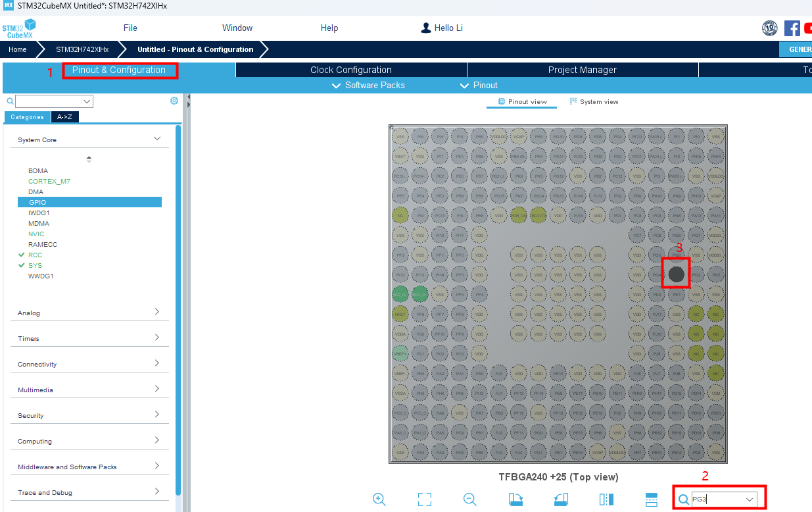
Task: Click the green VREF+ pin
Action: pyautogui.click(x=400, y=353)
